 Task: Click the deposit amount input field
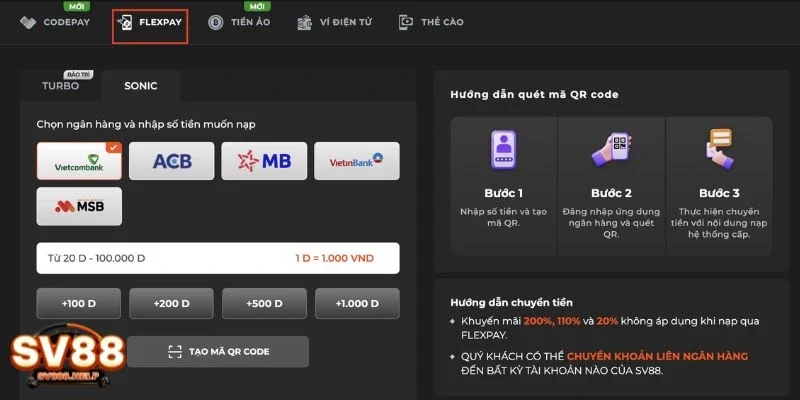tap(160, 258)
